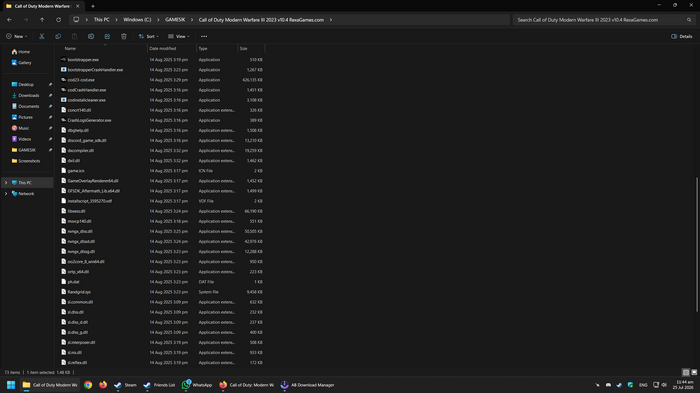Open Gallery in navigation pane
The height and width of the screenshot is (393, 700).
coord(25,63)
